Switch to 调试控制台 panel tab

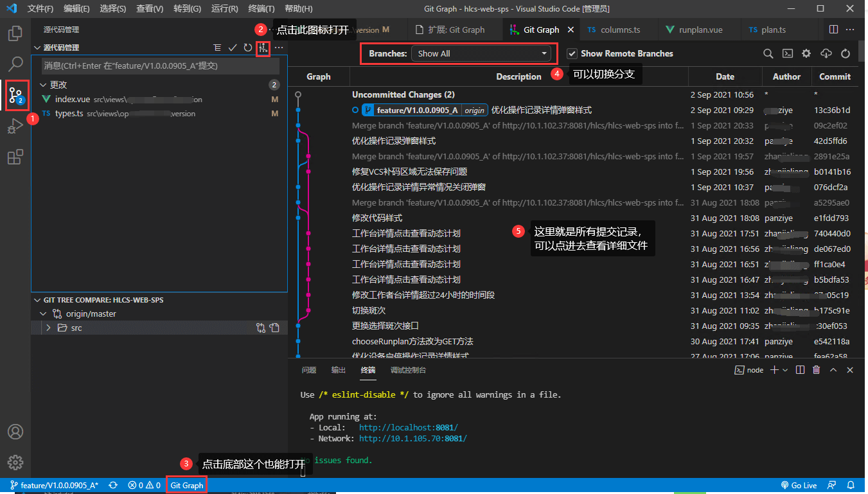(408, 370)
